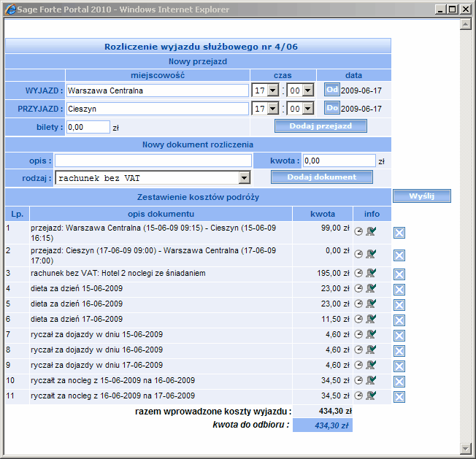Open PRZYJAZD hour dropdown
This screenshot has width=476, height=459.
point(273,109)
